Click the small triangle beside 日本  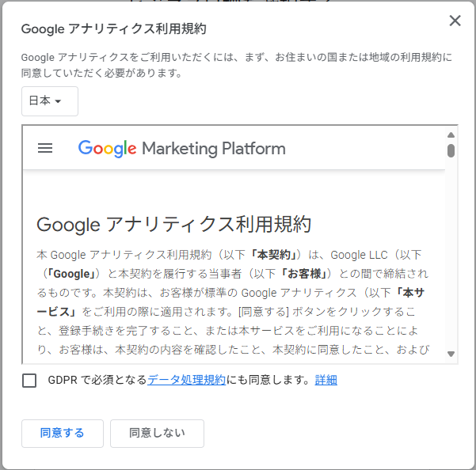coord(58,101)
